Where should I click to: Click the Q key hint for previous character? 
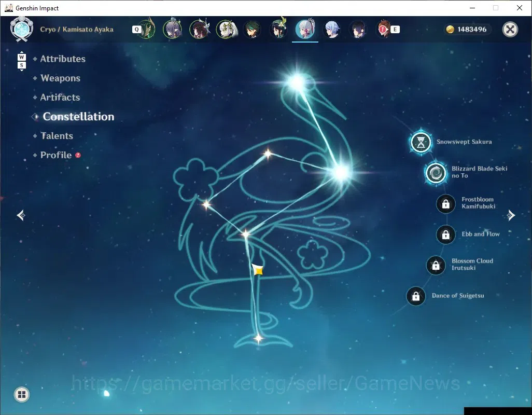[136, 30]
